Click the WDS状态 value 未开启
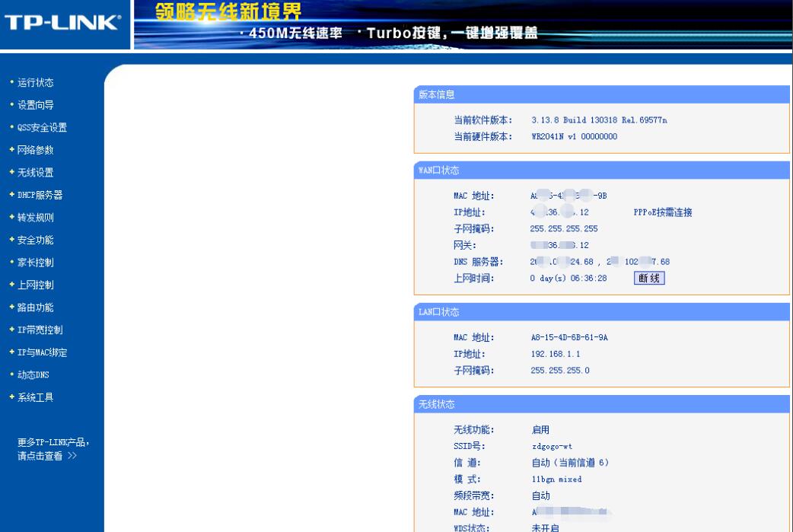The height and width of the screenshot is (532, 793). [545, 527]
